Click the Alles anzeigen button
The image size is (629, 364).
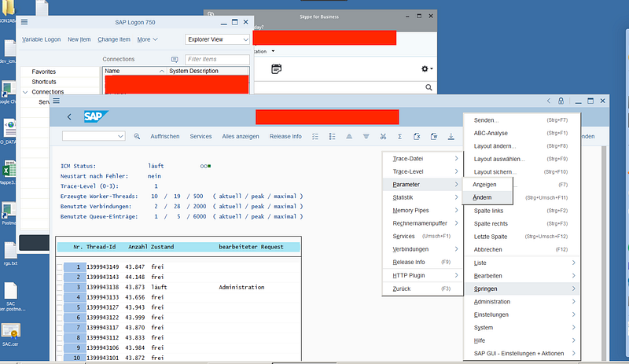click(x=241, y=137)
